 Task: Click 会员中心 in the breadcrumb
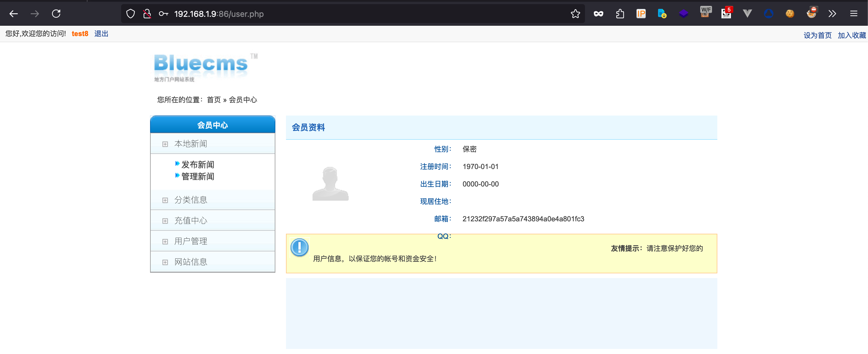pos(243,100)
